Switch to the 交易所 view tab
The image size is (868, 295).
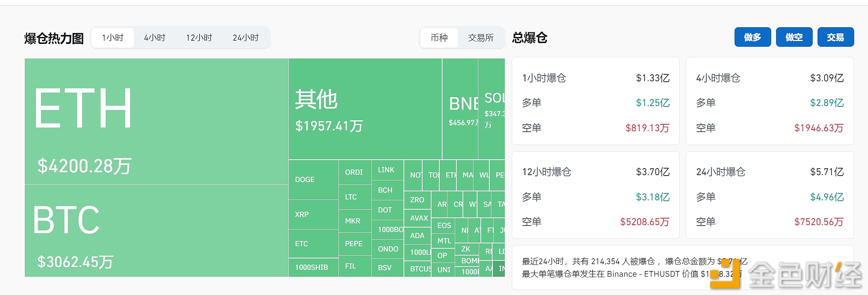click(481, 38)
